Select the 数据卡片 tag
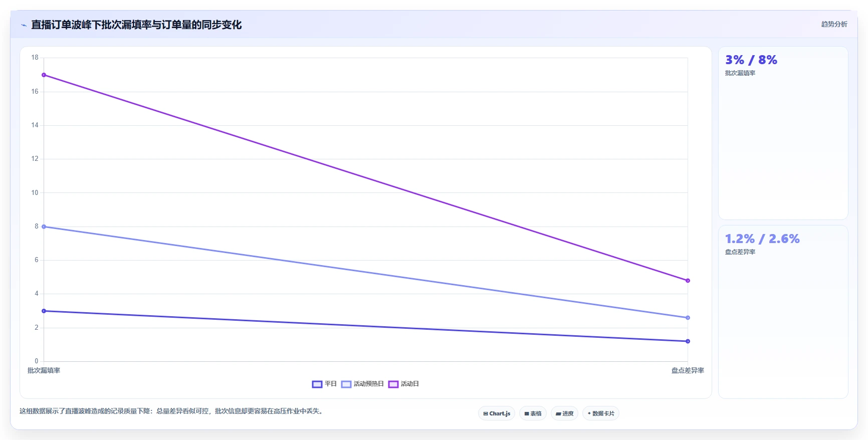868x440 pixels. [600, 413]
